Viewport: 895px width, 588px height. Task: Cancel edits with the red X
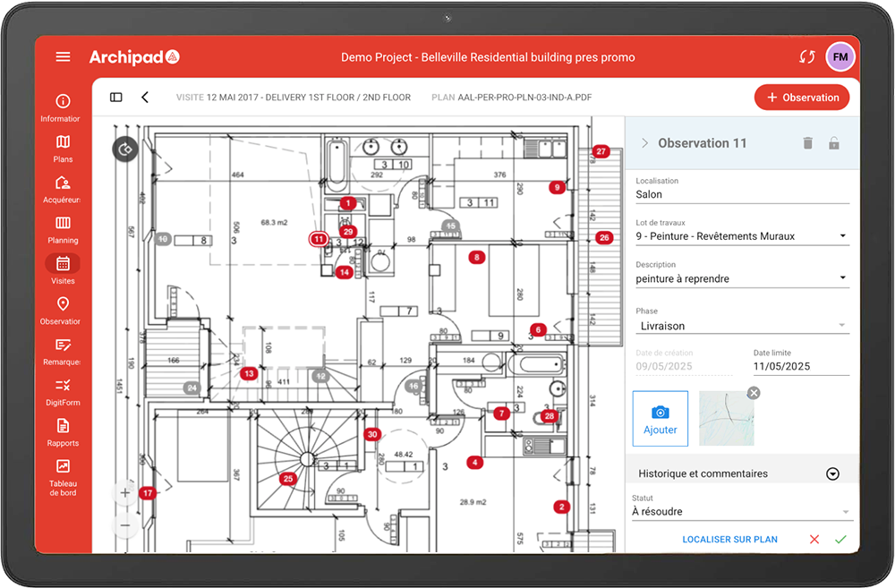click(x=814, y=540)
